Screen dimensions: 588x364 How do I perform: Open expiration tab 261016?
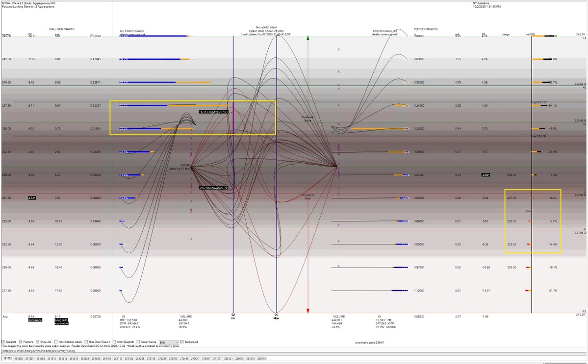(74, 359)
